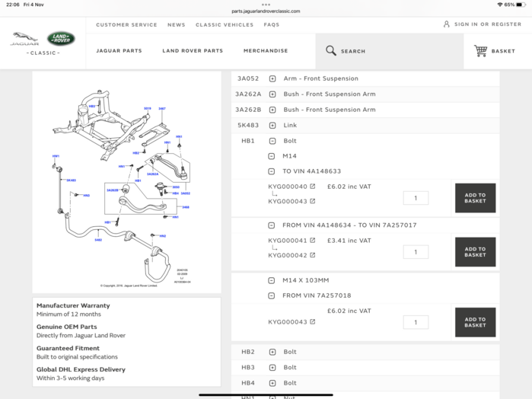This screenshot has width=532, height=399.
Task: Expand the 5K483 Link row
Action: coord(272,126)
